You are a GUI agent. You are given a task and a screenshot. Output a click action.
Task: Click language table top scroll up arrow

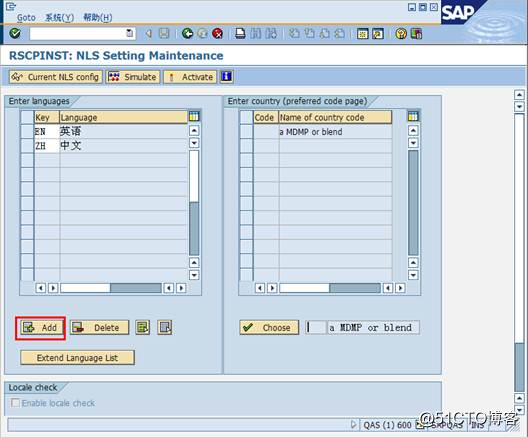pyautogui.click(x=194, y=130)
